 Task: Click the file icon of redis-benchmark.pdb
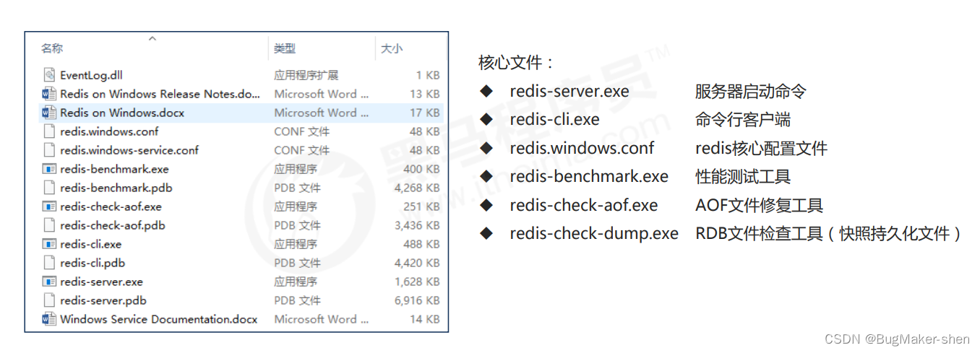click(49, 188)
